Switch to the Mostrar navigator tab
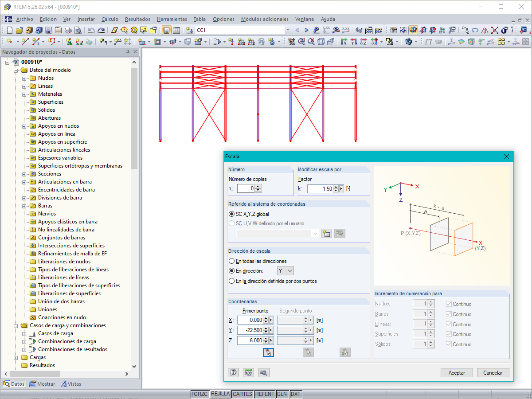Viewport: 532px width, 399px height. [x=43, y=384]
